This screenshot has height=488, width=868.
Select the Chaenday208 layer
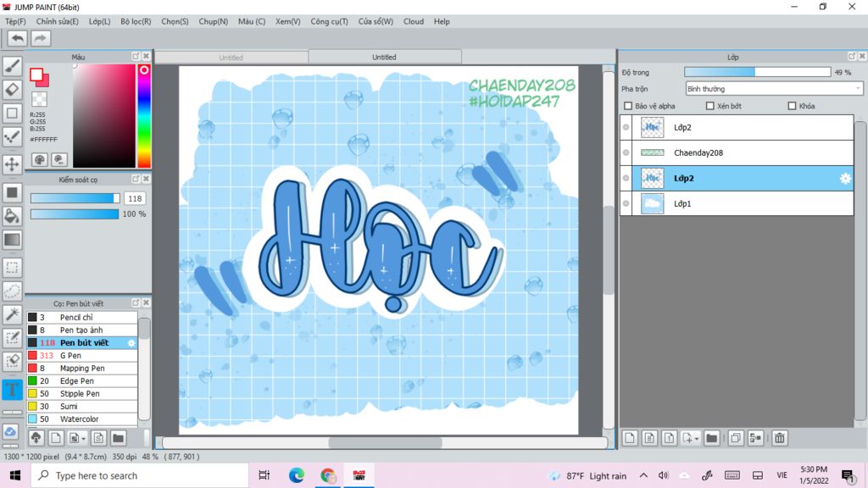[x=737, y=152]
